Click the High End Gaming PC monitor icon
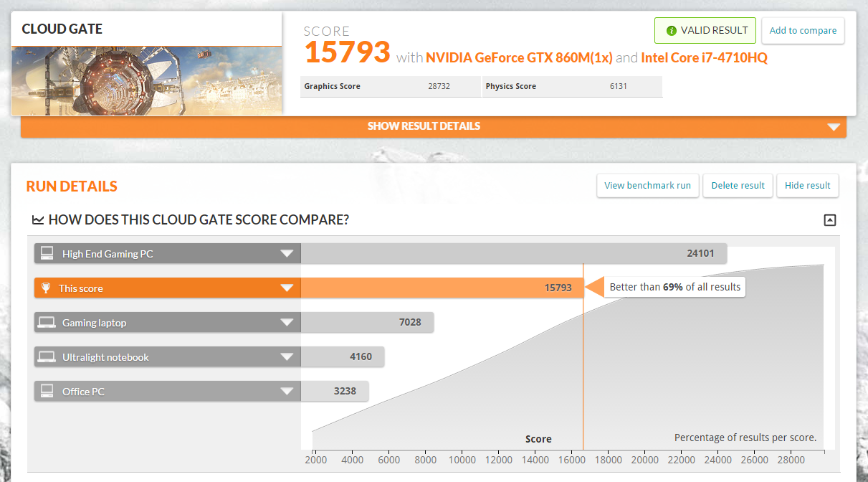Viewport: 868px width, 482px height. coord(47,253)
